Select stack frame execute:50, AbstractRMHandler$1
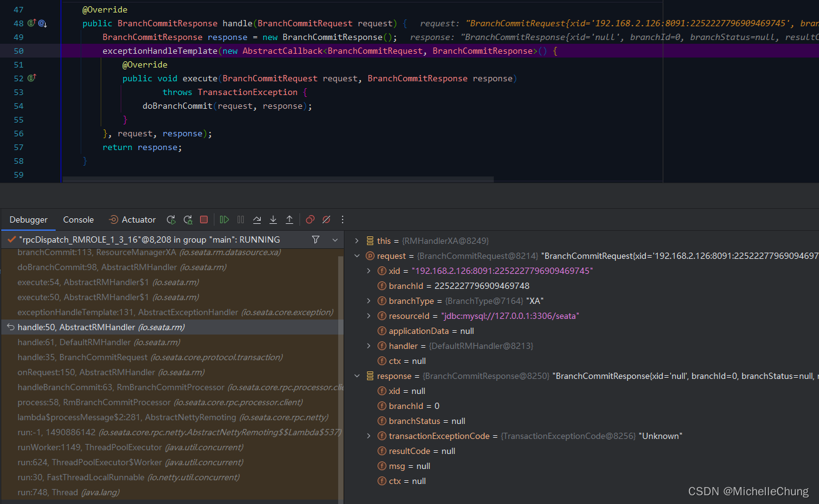This screenshot has height=504, width=819. 169,297
